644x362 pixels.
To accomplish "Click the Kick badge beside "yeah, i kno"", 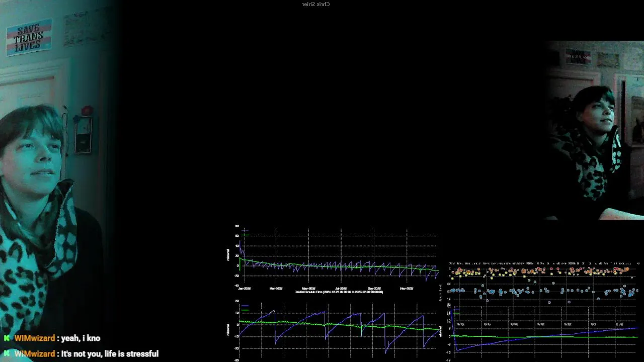I will point(7,338).
